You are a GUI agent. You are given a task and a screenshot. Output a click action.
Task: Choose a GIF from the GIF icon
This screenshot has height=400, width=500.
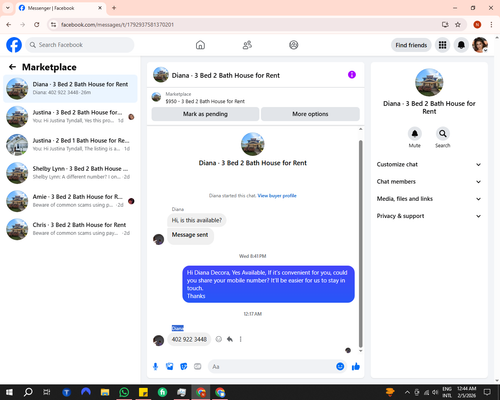click(x=198, y=367)
